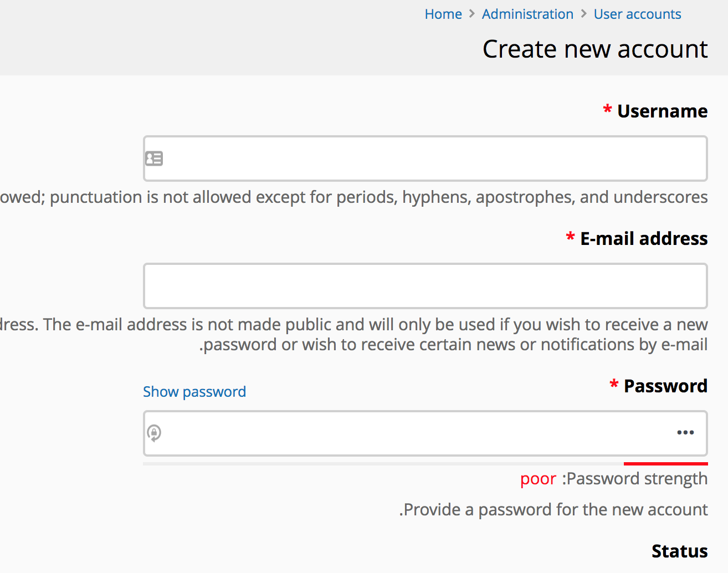Click the Status section label

click(x=679, y=551)
